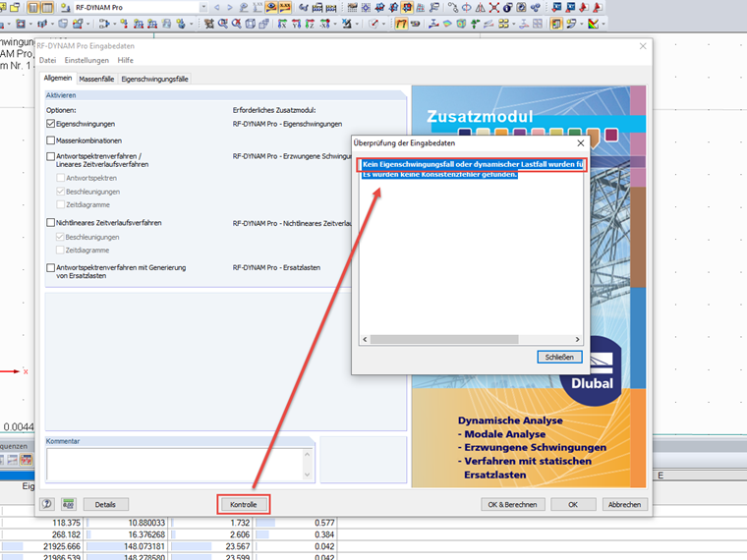Image resolution: width=747 pixels, height=560 pixels.
Task: Enable the Massenkombinationen checkbox
Action: pos(51,140)
